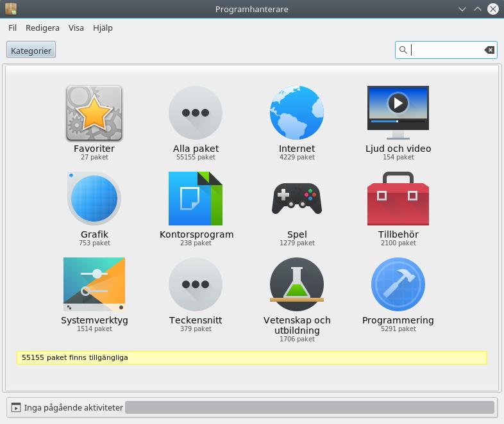The image size is (504, 424).
Task: Click the '154 paket' count
Action: (x=398, y=157)
